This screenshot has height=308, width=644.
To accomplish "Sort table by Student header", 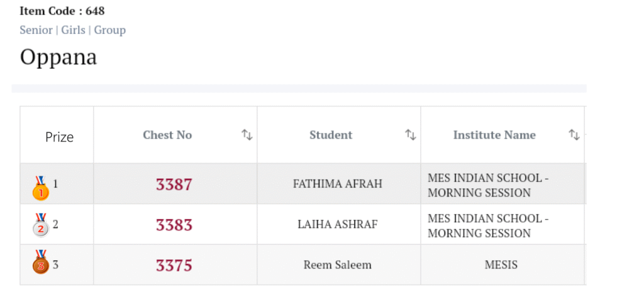I will [x=331, y=135].
